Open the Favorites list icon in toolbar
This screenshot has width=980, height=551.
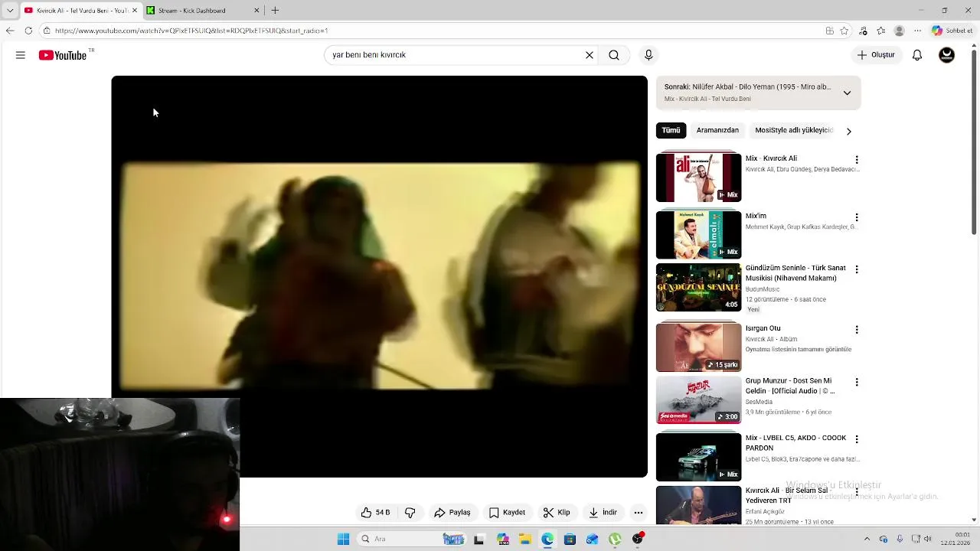point(881,31)
